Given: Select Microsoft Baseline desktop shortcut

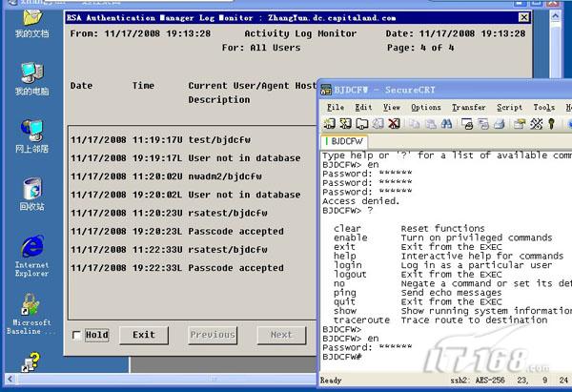Looking at the screenshot, I should point(31,314).
